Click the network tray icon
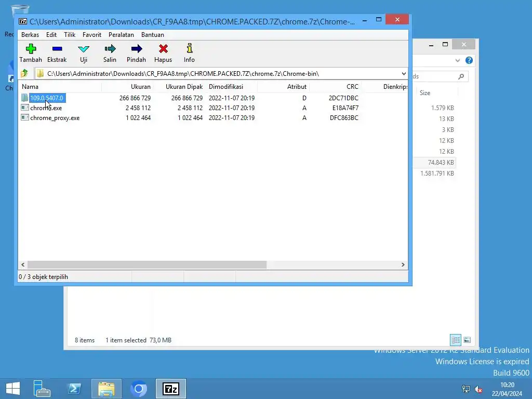The image size is (532, 399). point(466,389)
